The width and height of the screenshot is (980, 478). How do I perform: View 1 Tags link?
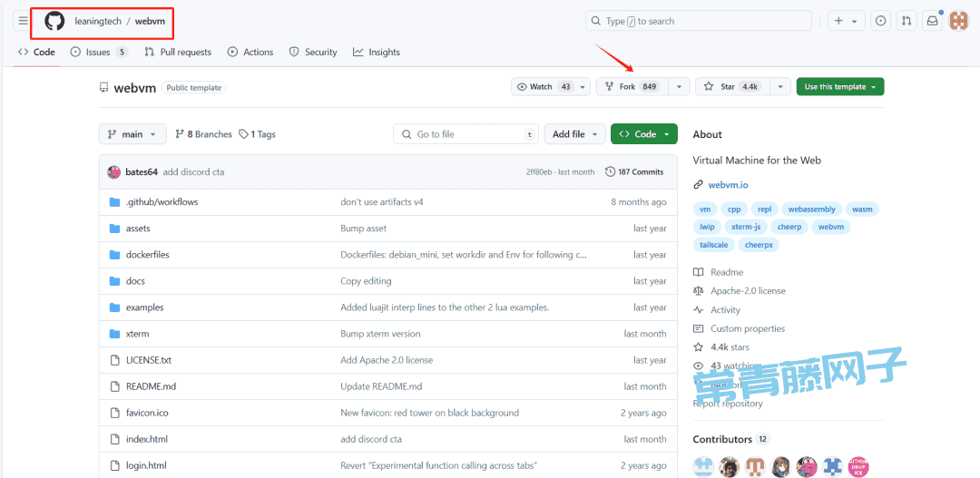pyautogui.click(x=258, y=134)
